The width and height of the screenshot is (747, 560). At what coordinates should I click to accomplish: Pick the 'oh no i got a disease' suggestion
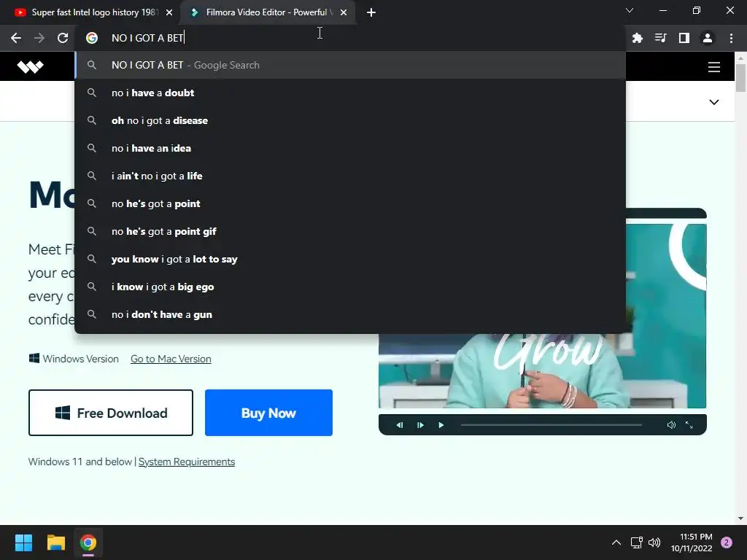350,120
